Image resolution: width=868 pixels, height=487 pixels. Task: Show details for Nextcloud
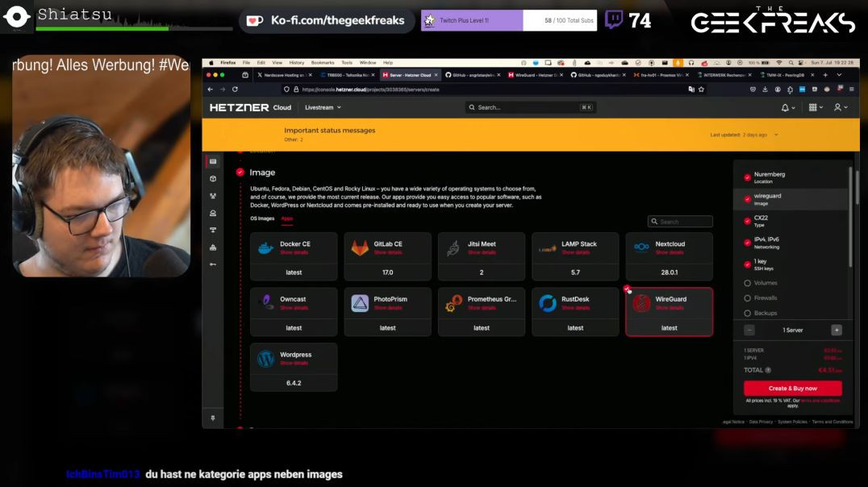[670, 253]
